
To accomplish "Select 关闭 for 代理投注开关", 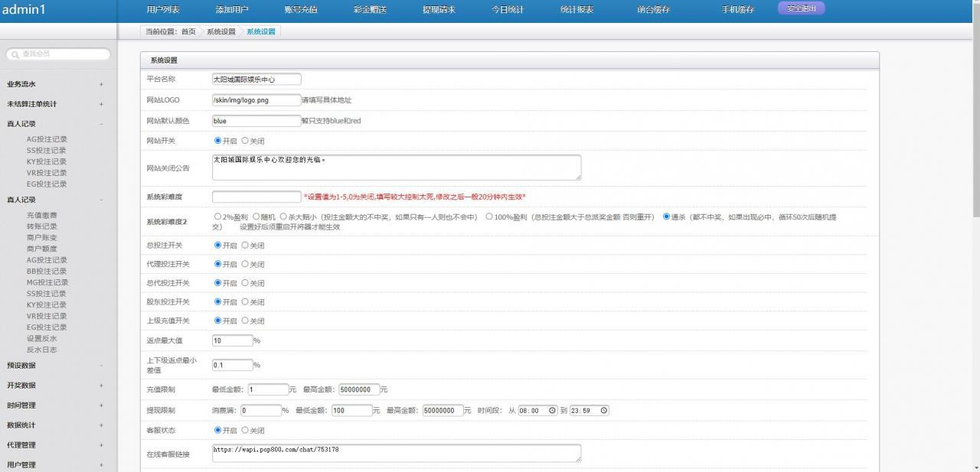I will pos(245,264).
